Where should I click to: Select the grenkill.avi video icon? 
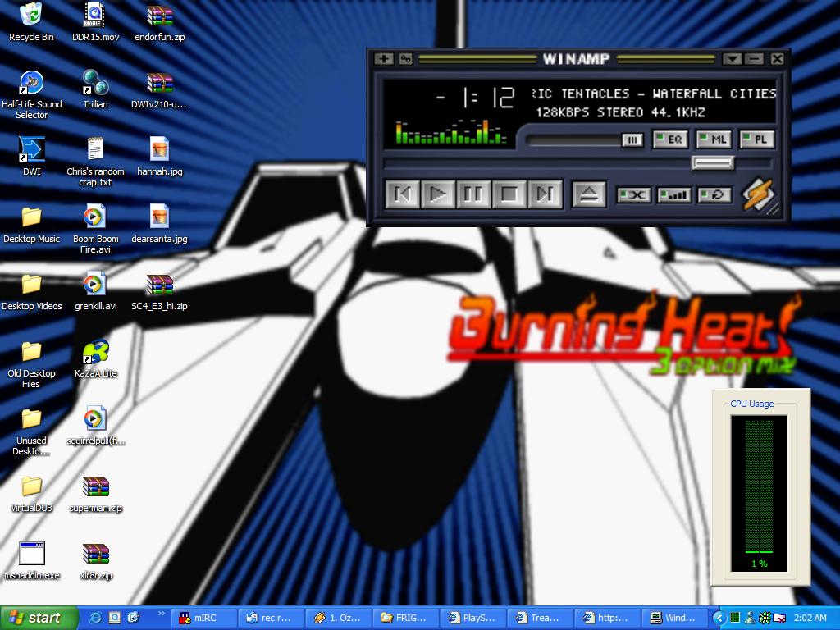pos(95,285)
